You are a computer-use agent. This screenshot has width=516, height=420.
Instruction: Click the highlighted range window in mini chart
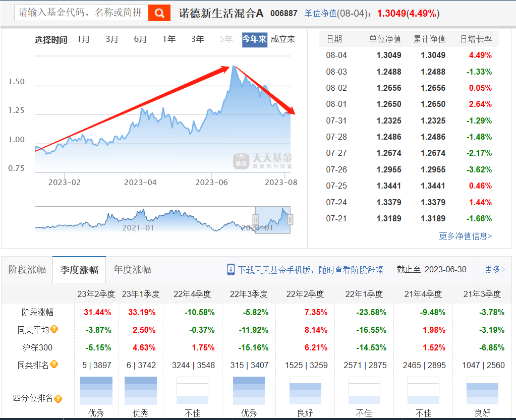pos(273,220)
